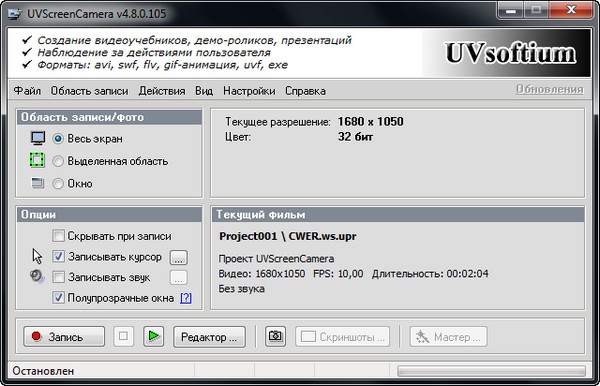This screenshot has height=386, width=600.
Task: Click the Текущий фильм panel header
Action: click(398, 215)
